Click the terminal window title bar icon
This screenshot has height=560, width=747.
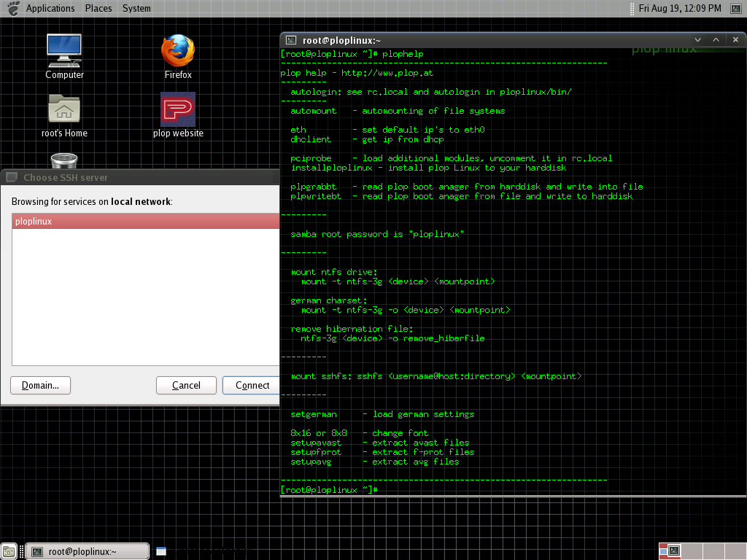[x=290, y=41]
